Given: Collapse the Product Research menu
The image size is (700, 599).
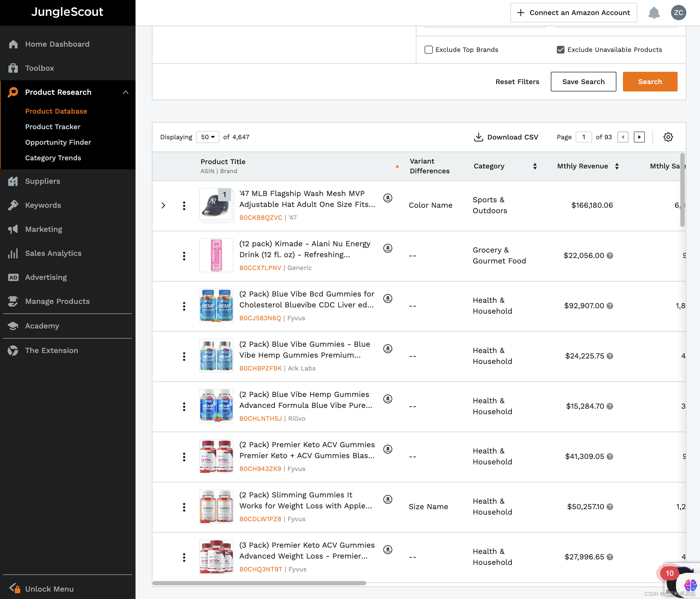Looking at the screenshot, I should tap(126, 92).
